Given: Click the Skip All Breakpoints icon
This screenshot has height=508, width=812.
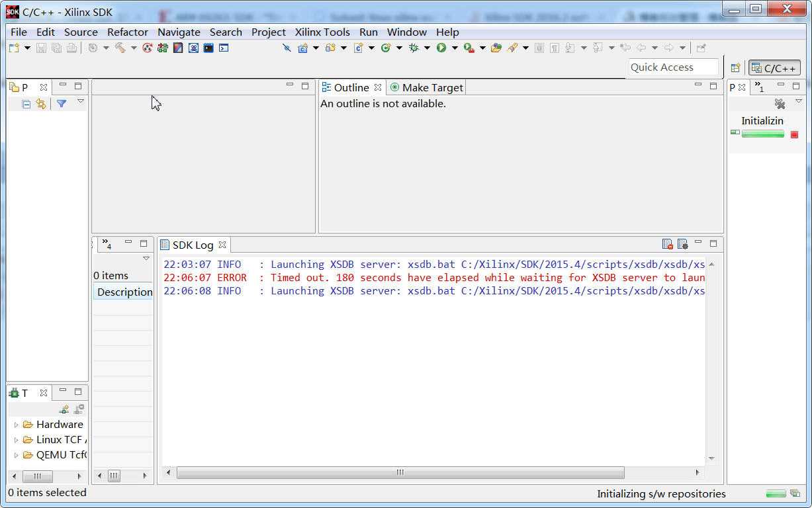Looking at the screenshot, I should (287, 48).
